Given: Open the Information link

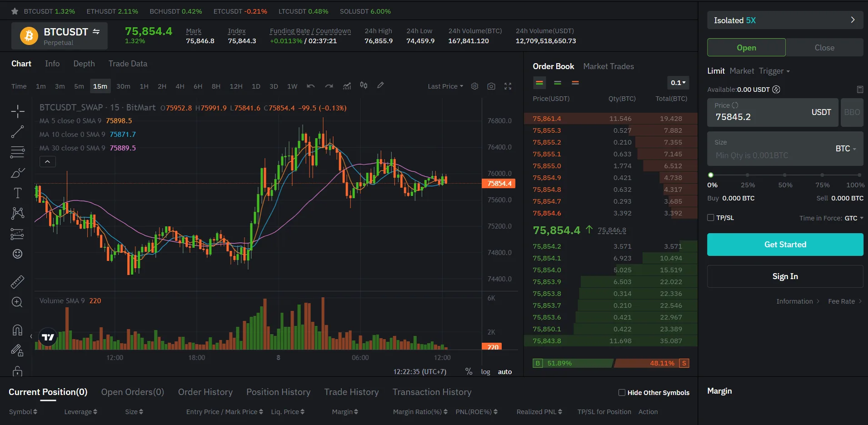Looking at the screenshot, I should [x=798, y=301].
